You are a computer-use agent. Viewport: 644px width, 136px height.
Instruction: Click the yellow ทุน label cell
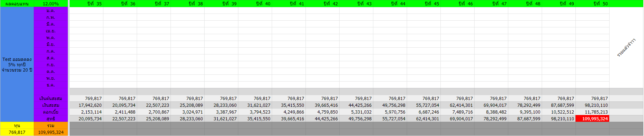(x=17, y=126)
